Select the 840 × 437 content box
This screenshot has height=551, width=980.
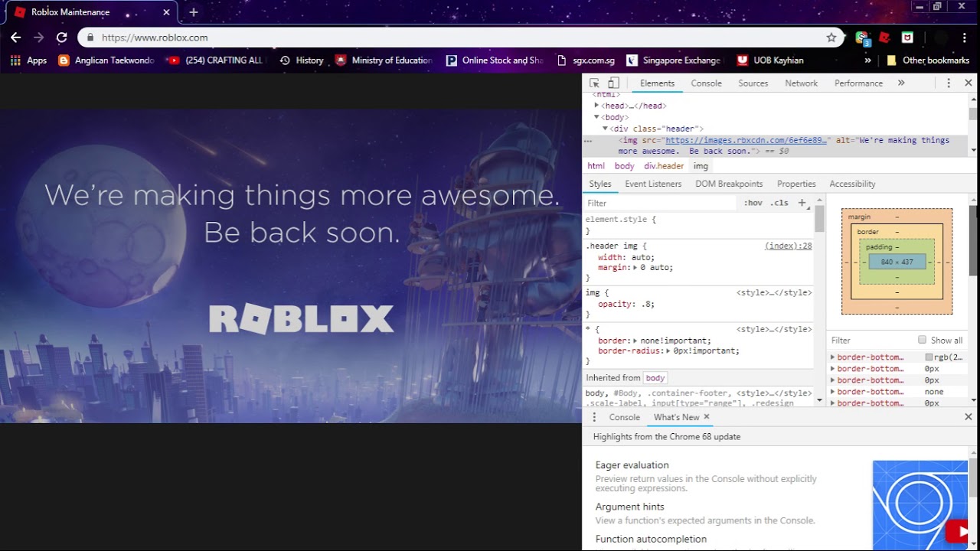897,262
